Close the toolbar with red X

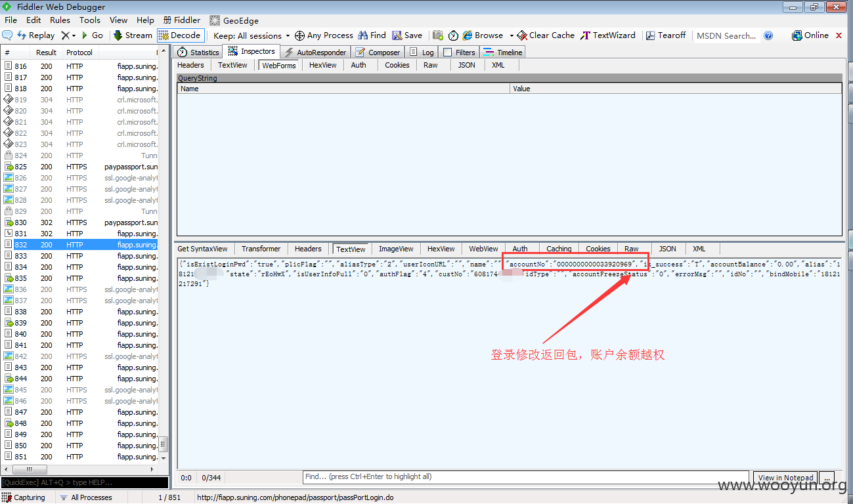pos(839,35)
